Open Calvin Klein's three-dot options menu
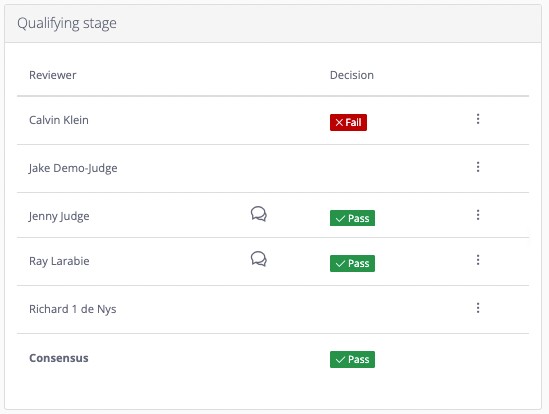Viewport: 549px width, 414px height. pos(478,119)
